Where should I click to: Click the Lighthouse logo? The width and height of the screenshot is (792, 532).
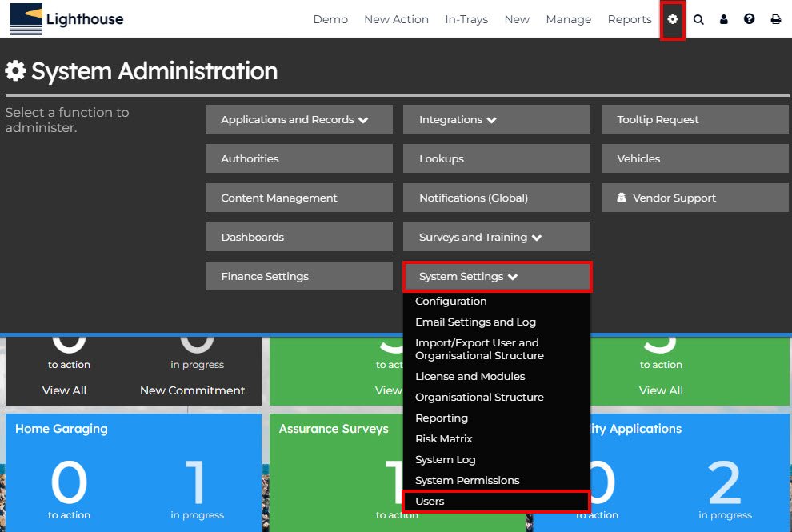point(67,19)
